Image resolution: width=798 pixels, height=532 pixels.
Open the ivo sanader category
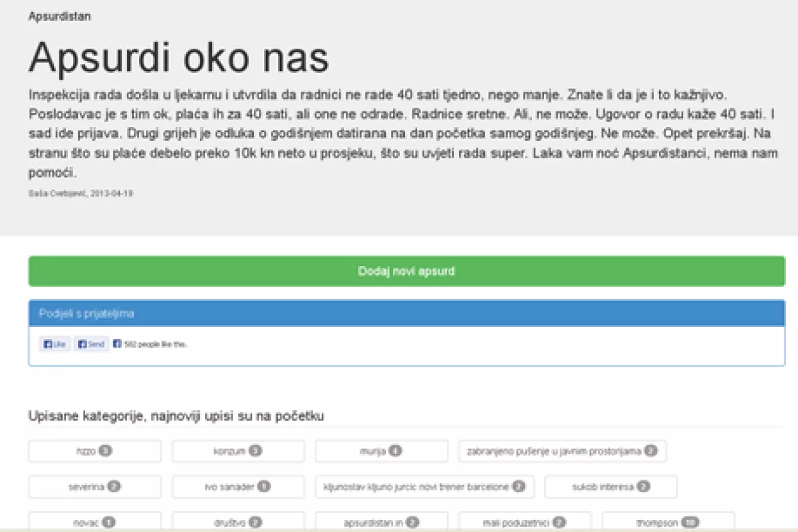tap(238, 487)
